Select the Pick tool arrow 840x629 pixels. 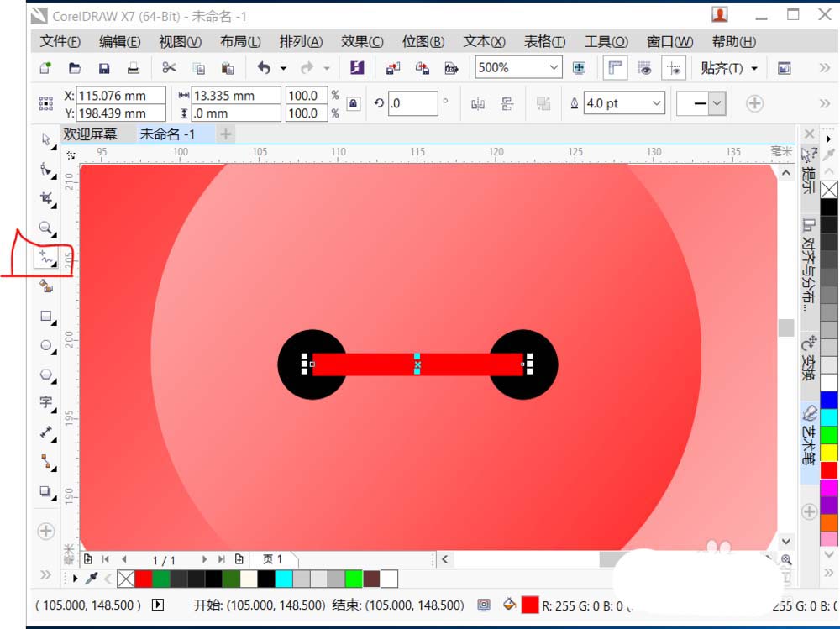click(46, 139)
